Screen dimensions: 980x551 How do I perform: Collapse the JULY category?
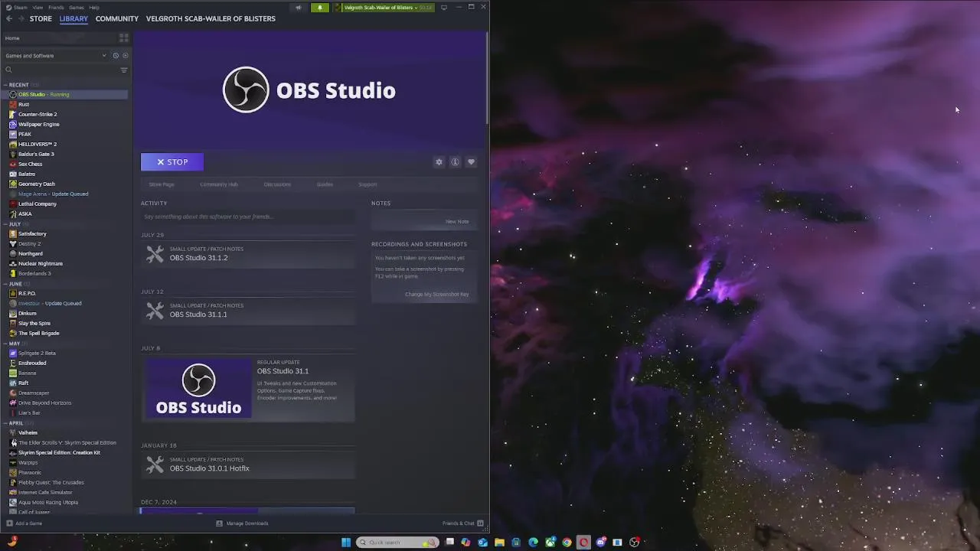pos(5,224)
